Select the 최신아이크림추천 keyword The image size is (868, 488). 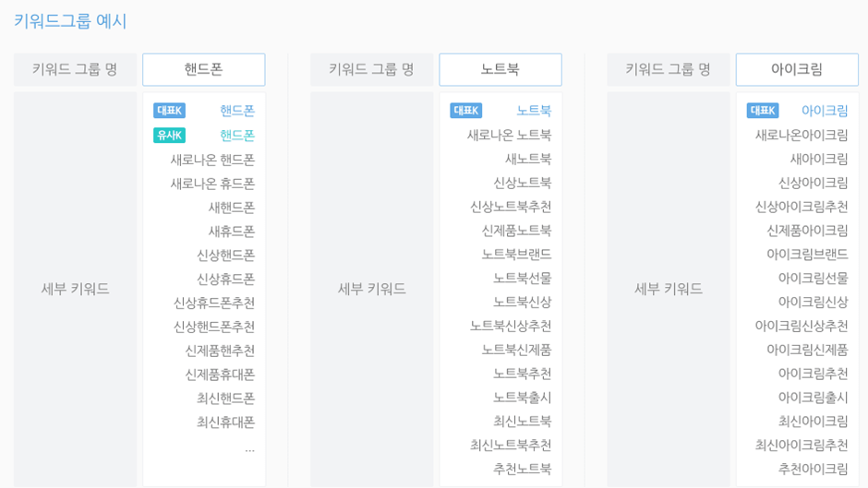click(802, 446)
